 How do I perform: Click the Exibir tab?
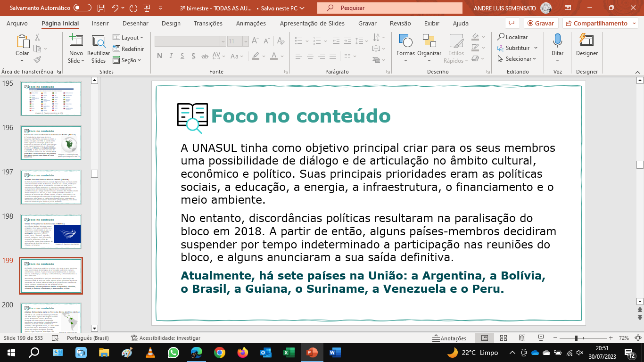432,23
